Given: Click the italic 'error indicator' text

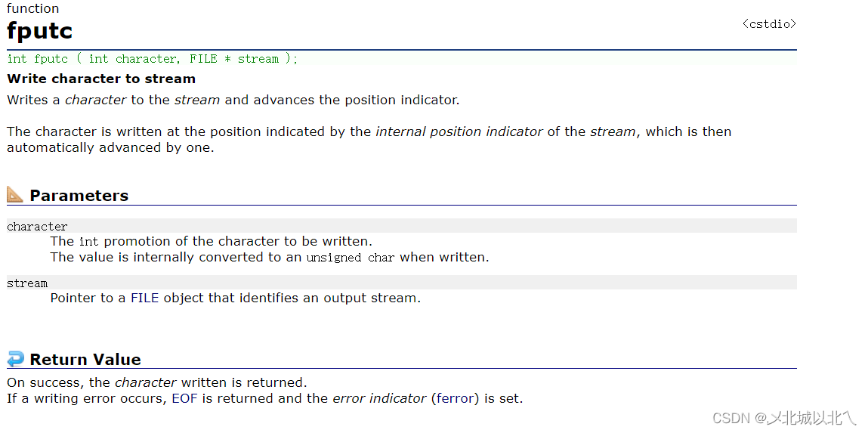Looking at the screenshot, I should click(379, 398).
